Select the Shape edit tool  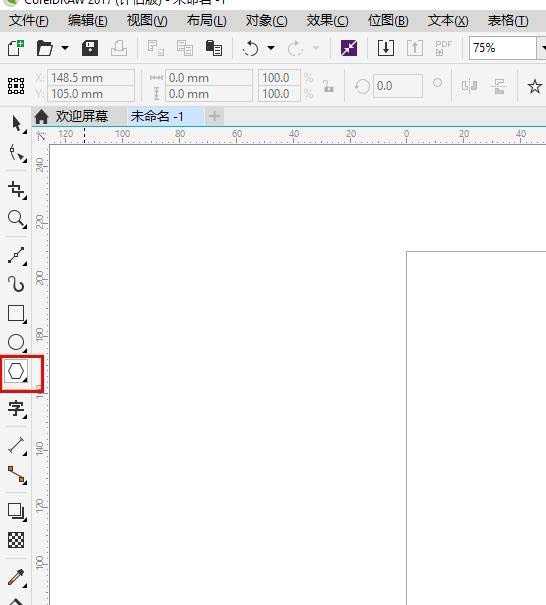(x=17, y=153)
